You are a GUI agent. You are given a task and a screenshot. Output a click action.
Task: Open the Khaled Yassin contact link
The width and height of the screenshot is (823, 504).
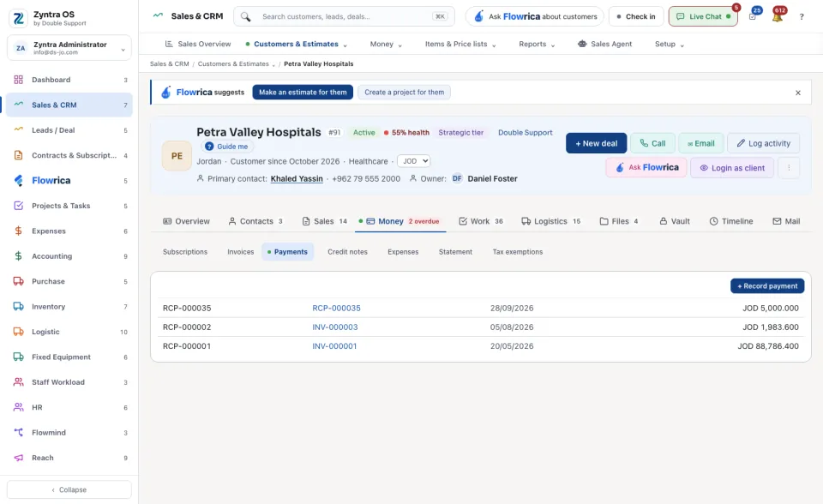pyautogui.click(x=297, y=179)
